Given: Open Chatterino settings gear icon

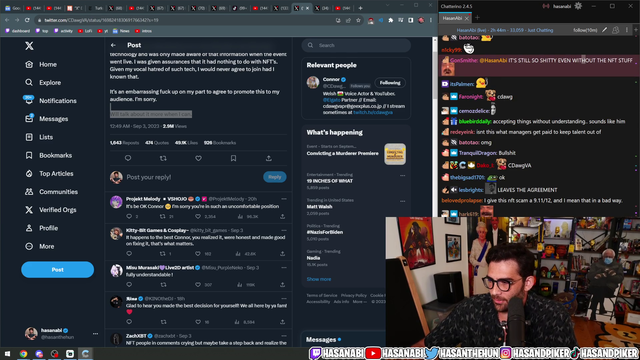Looking at the screenshot, I should coord(578,6).
